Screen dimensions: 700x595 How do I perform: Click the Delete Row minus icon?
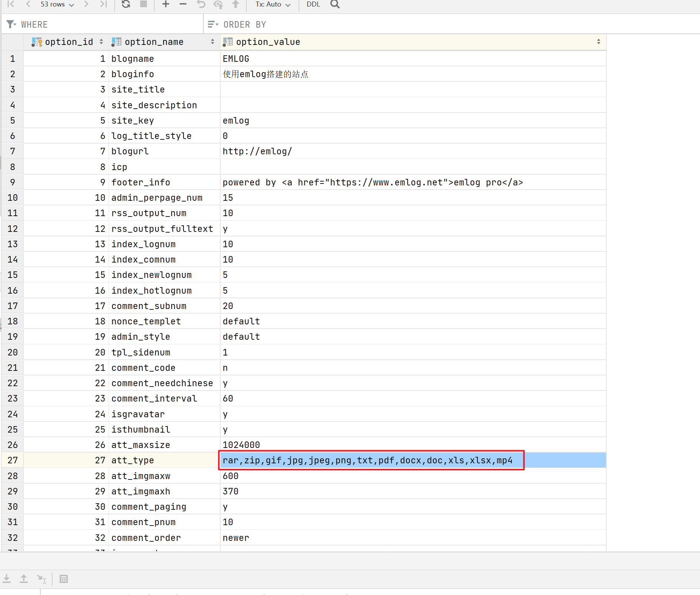tap(183, 4)
